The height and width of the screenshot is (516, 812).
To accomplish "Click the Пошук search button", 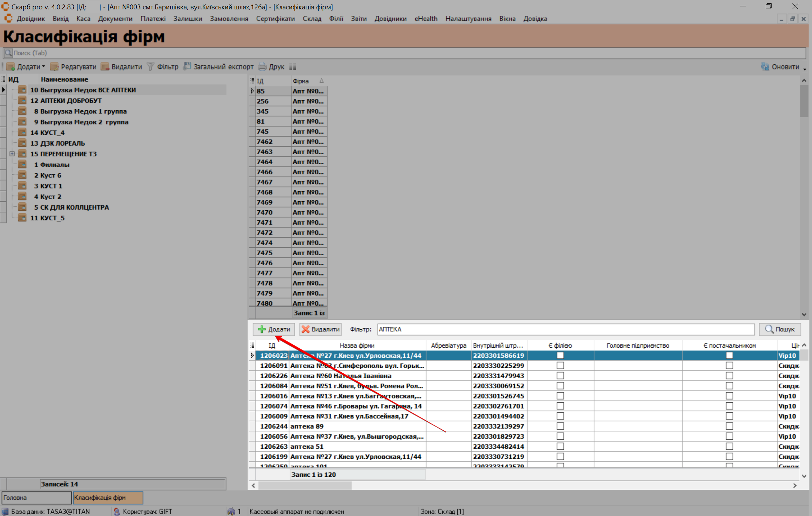I will (x=780, y=329).
